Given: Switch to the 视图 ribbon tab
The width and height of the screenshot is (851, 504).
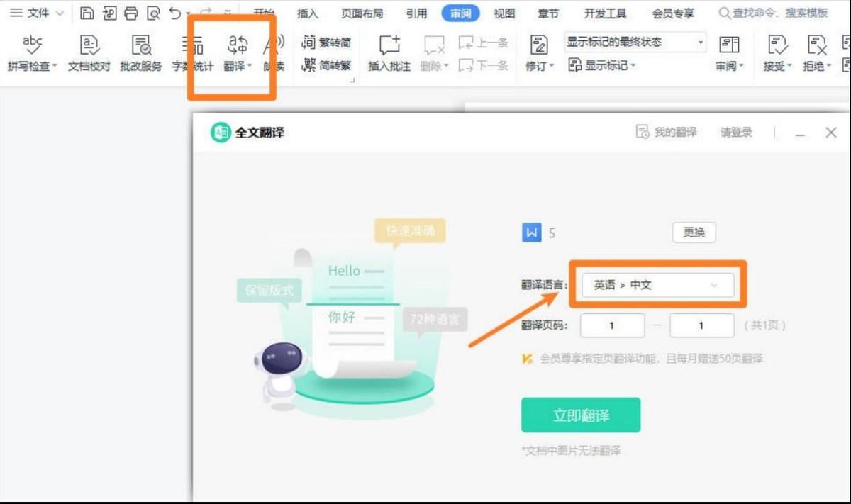Looking at the screenshot, I should (504, 13).
